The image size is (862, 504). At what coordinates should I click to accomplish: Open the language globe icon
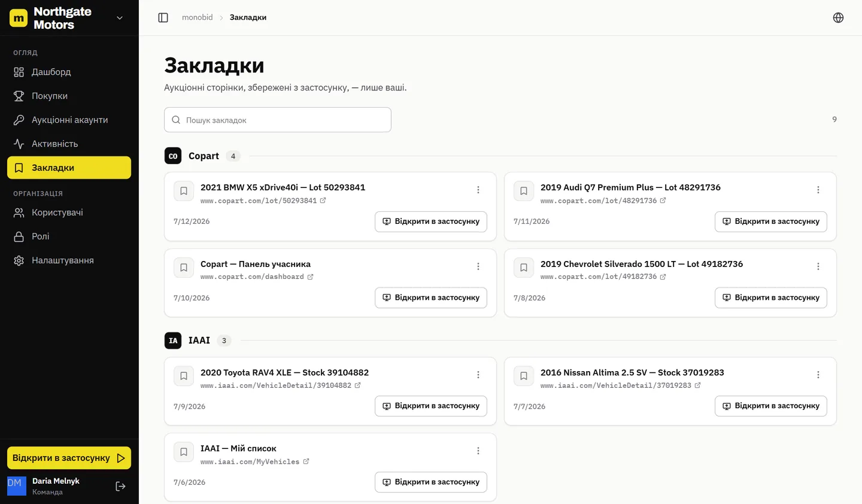[838, 17]
